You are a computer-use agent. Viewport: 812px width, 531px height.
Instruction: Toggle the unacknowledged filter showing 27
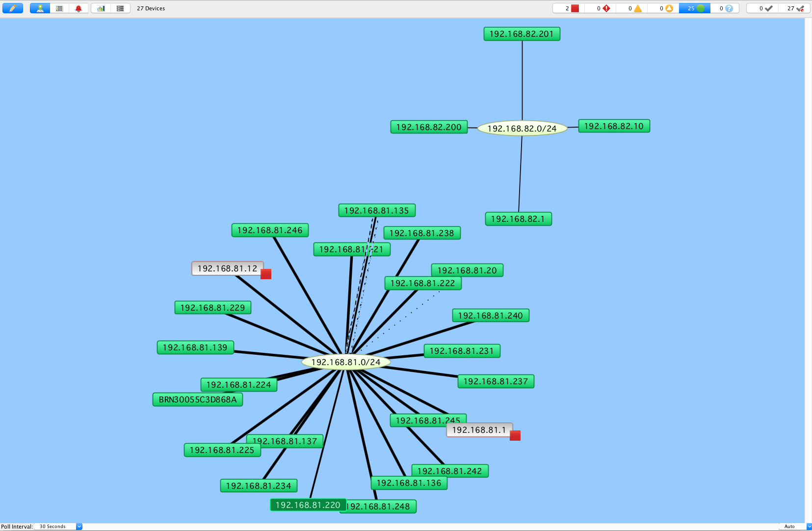(795, 8)
